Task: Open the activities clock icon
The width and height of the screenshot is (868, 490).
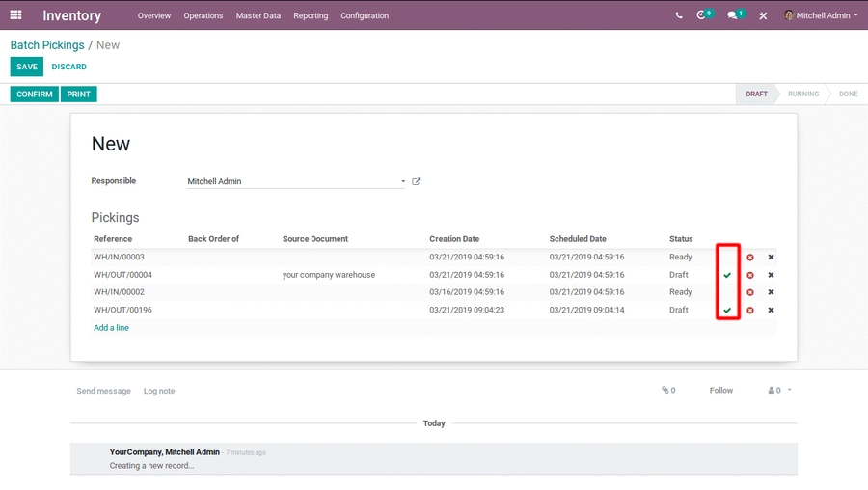Action: [x=702, y=15]
